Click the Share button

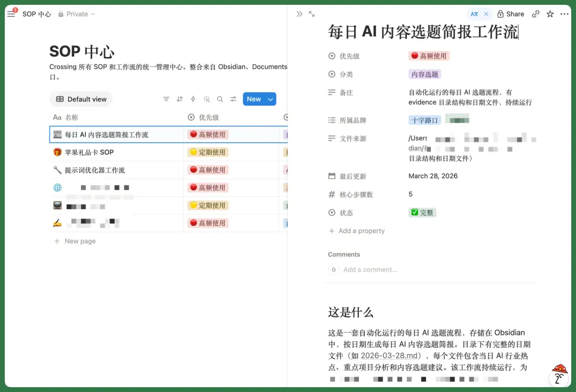(510, 14)
